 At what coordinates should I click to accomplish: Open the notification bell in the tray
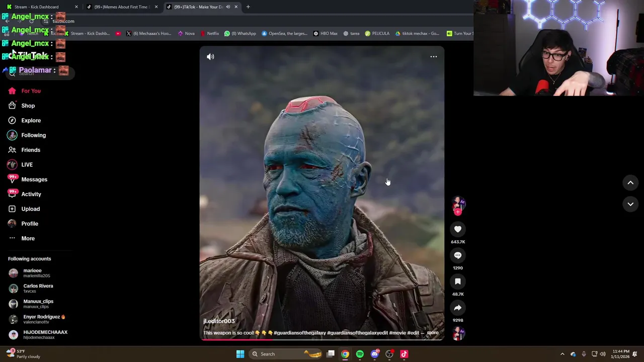pyautogui.click(x=635, y=354)
